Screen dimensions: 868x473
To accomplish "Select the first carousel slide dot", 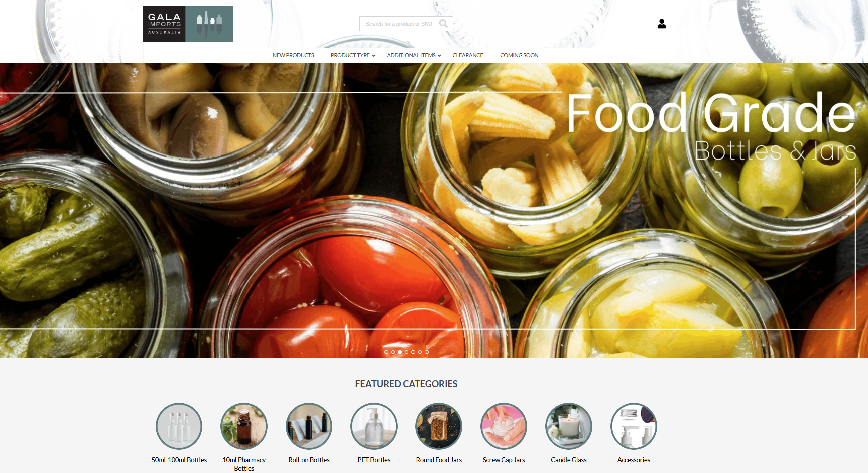I will [386, 352].
